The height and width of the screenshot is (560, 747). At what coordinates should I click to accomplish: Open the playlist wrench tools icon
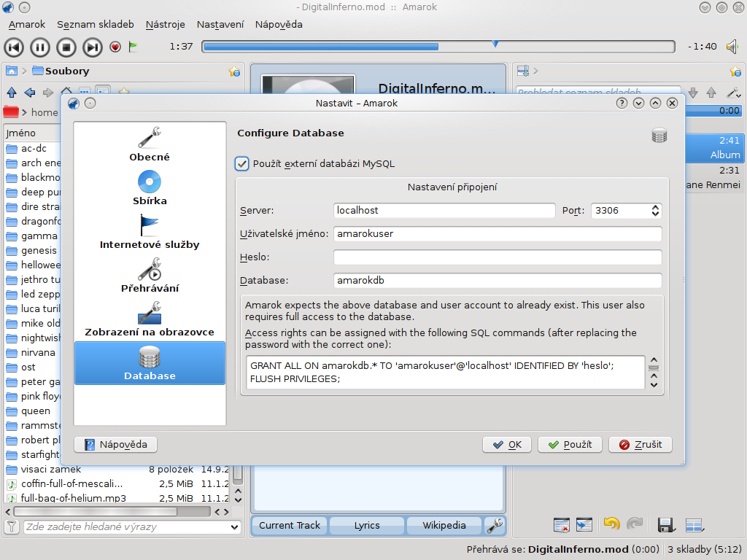pyautogui.click(x=733, y=93)
